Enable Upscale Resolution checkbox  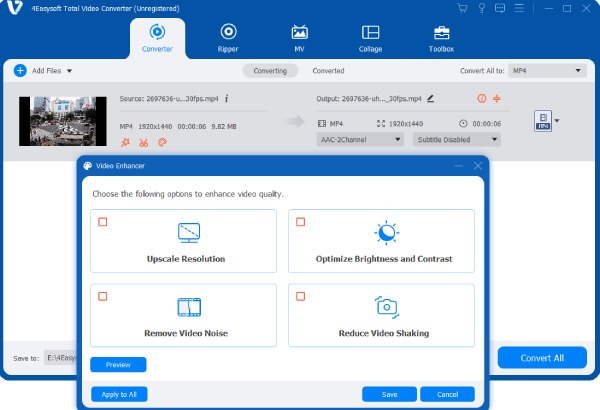[102, 222]
